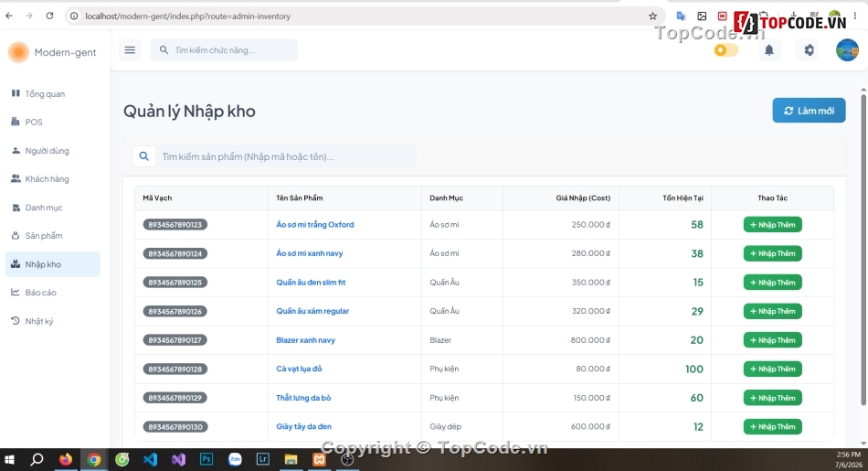Click Nhập Thêm for Quần âu đen slim fit

click(772, 283)
